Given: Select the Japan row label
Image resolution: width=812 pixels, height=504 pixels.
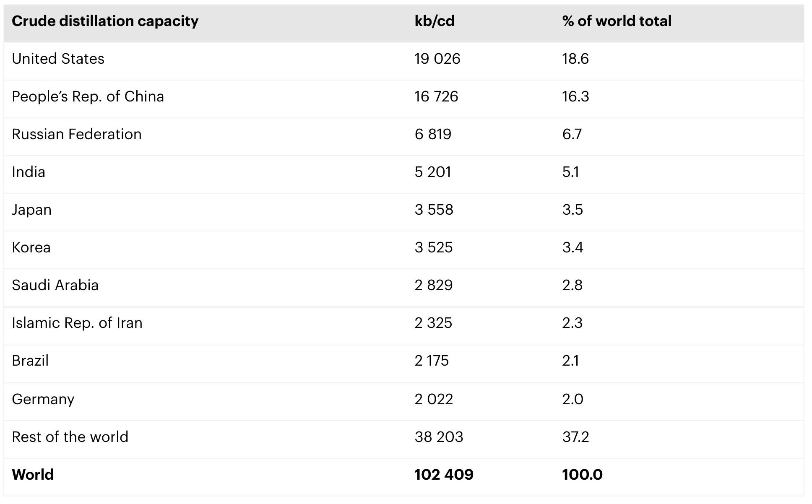Looking at the screenshot, I should click(31, 210).
